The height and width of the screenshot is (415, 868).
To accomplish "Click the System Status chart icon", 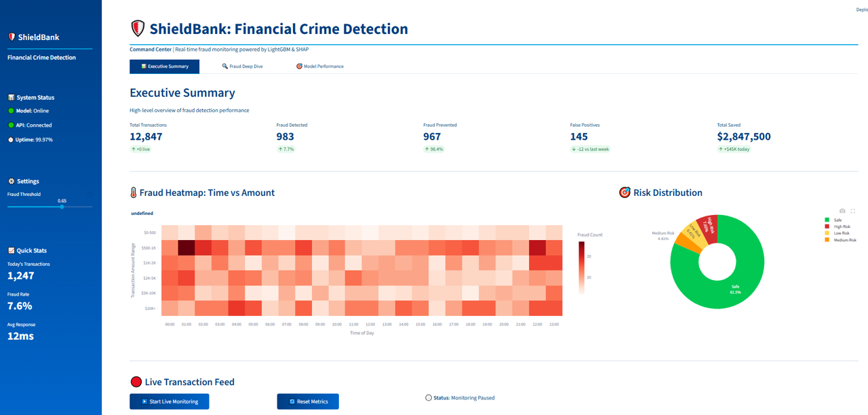I will coord(11,98).
